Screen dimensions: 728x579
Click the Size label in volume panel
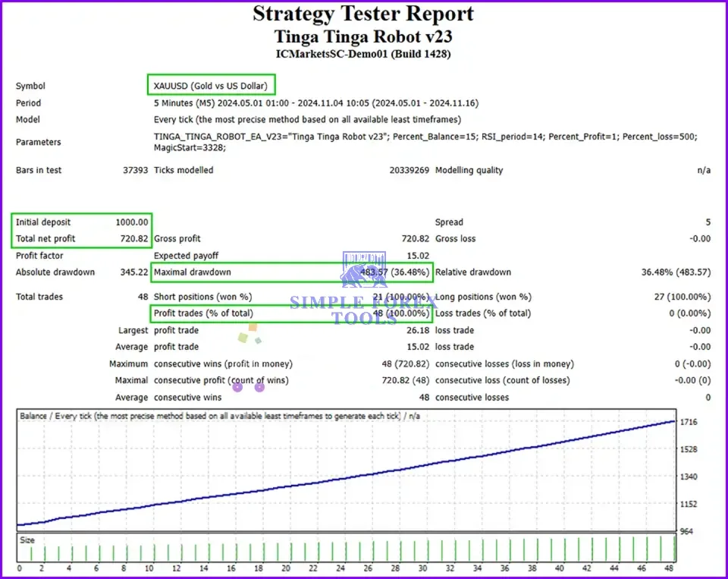(27, 540)
